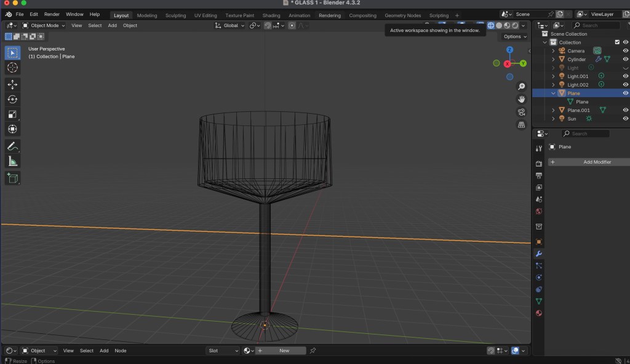The image size is (630, 364).
Task: Expand the Sun item in outliner
Action: pyautogui.click(x=553, y=119)
